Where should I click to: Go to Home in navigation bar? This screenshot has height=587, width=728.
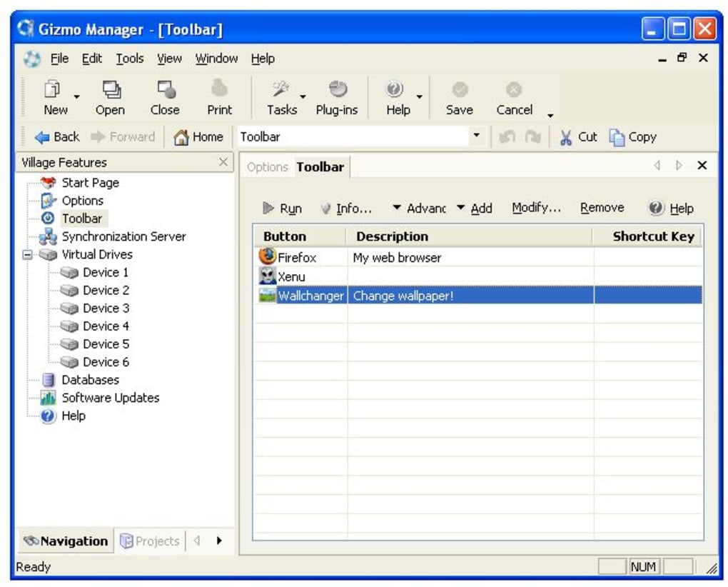[x=198, y=137]
